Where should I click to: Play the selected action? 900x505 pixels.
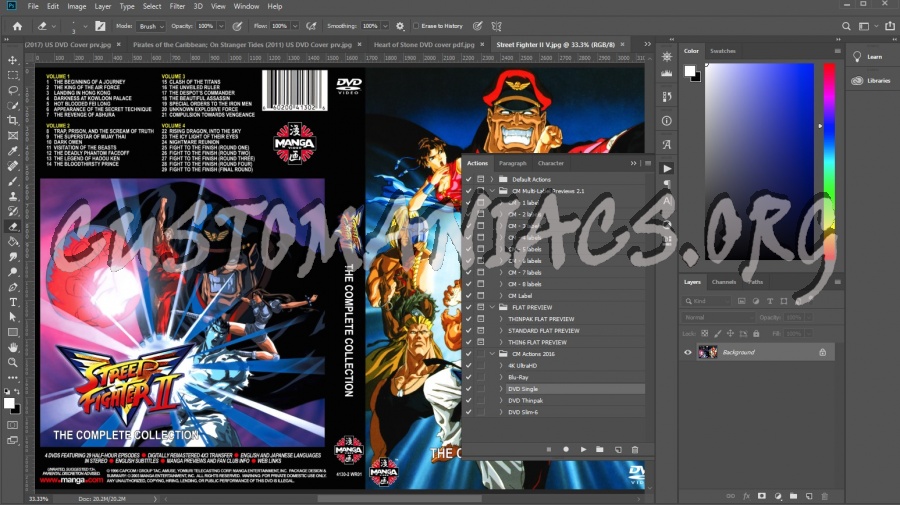583,449
